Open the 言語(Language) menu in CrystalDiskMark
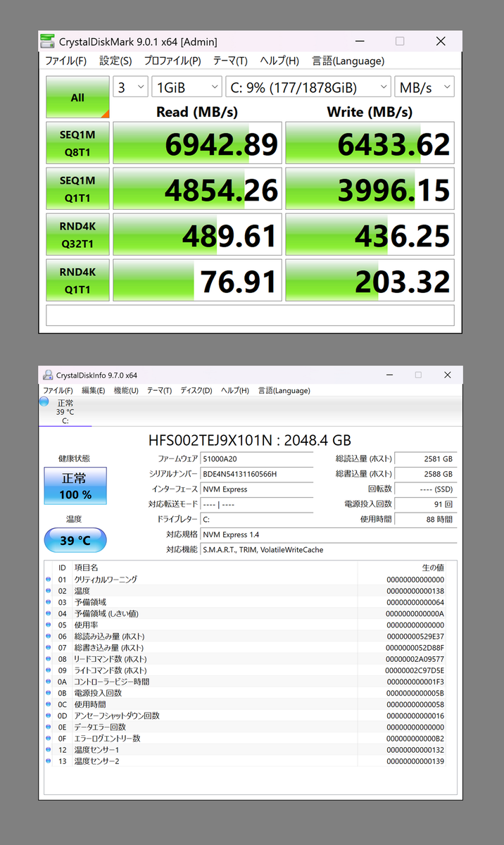 pyautogui.click(x=348, y=61)
